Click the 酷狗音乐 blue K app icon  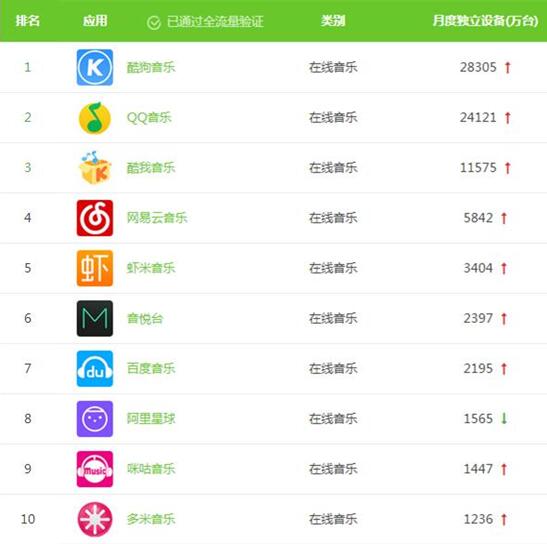95,67
